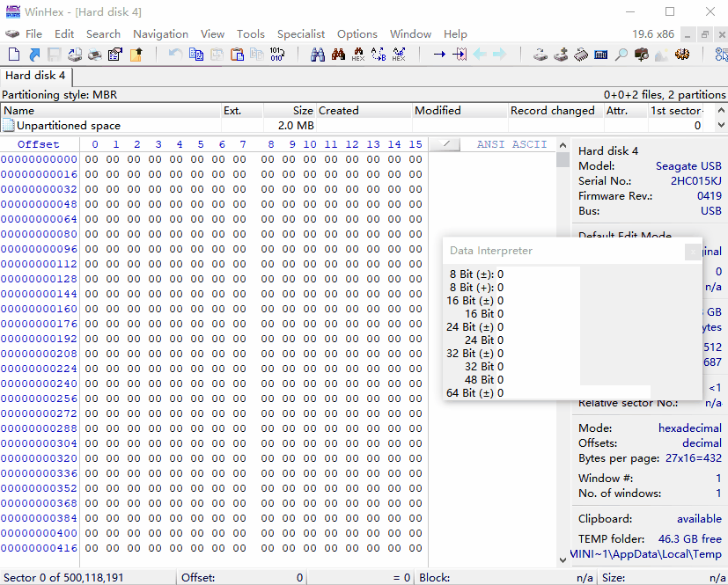
Task: Click the Record changed column header
Action: click(552, 111)
